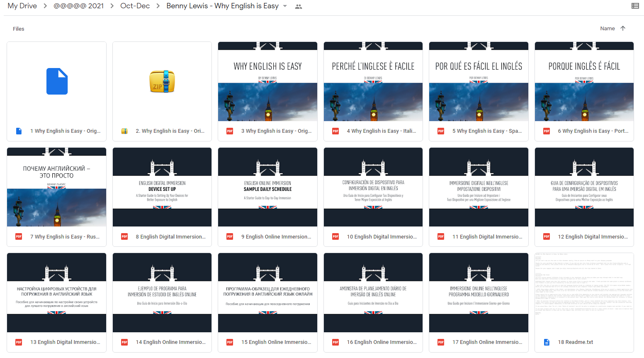The height and width of the screenshot is (358, 644).
Task: Click file name '2. Why English is Easy - Ori...'
Action: [170, 131]
